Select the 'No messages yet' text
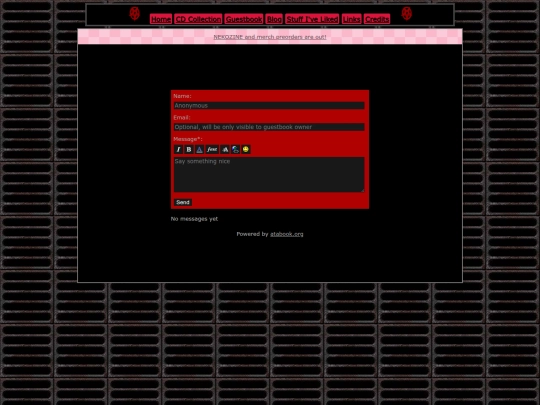Image resolution: width=540 pixels, height=405 pixels. pyautogui.click(x=194, y=219)
